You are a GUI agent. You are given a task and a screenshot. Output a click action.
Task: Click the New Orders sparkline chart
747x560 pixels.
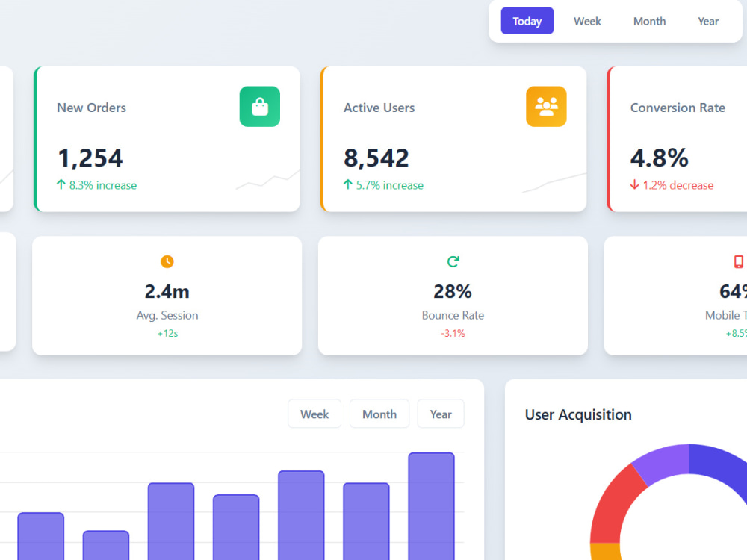tap(267, 181)
